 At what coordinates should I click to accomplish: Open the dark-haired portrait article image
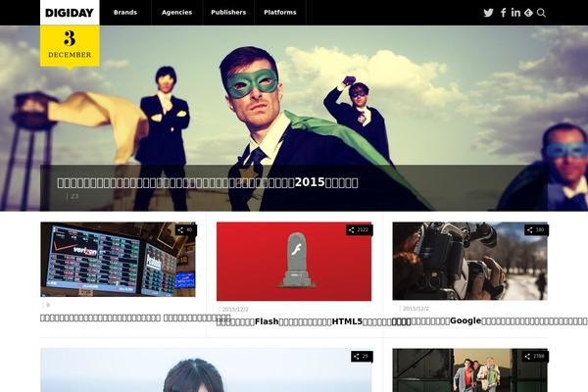coord(206,370)
